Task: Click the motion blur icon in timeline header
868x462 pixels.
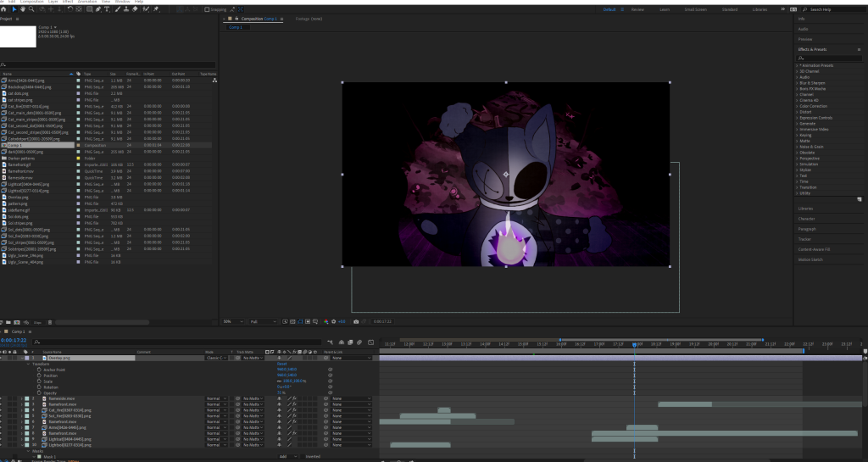Action: click(x=359, y=342)
